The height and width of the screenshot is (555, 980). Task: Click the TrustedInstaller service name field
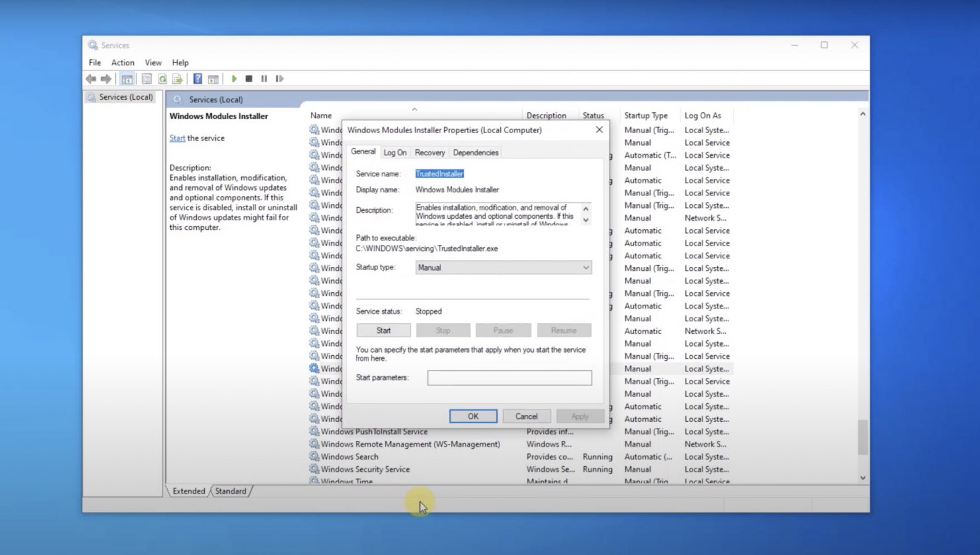click(440, 174)
